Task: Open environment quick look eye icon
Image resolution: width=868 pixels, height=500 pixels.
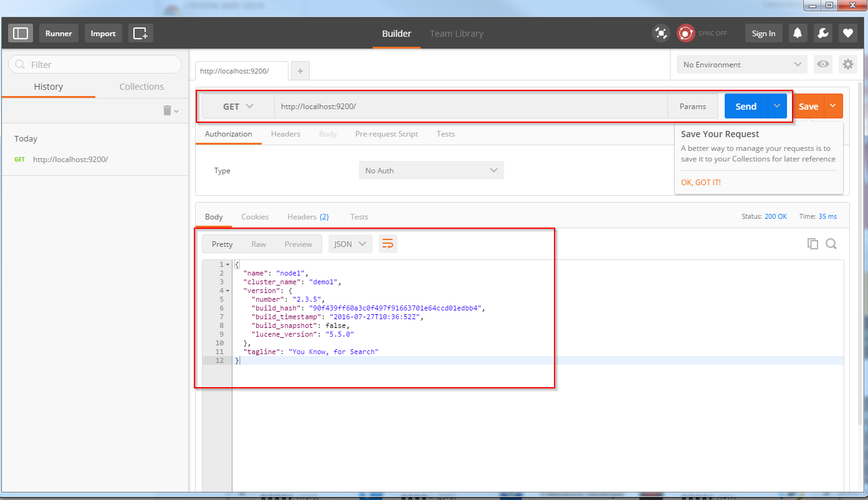Action: click(x=823, y=64)
